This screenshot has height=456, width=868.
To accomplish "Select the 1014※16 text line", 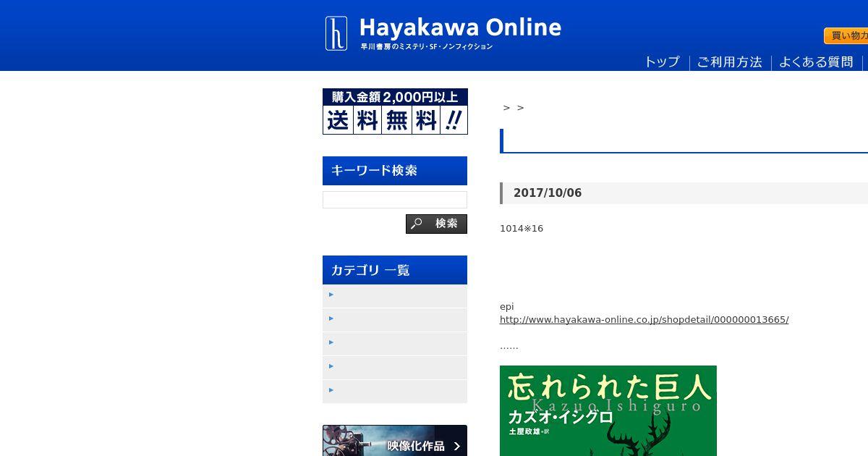I will coord(522,229).
